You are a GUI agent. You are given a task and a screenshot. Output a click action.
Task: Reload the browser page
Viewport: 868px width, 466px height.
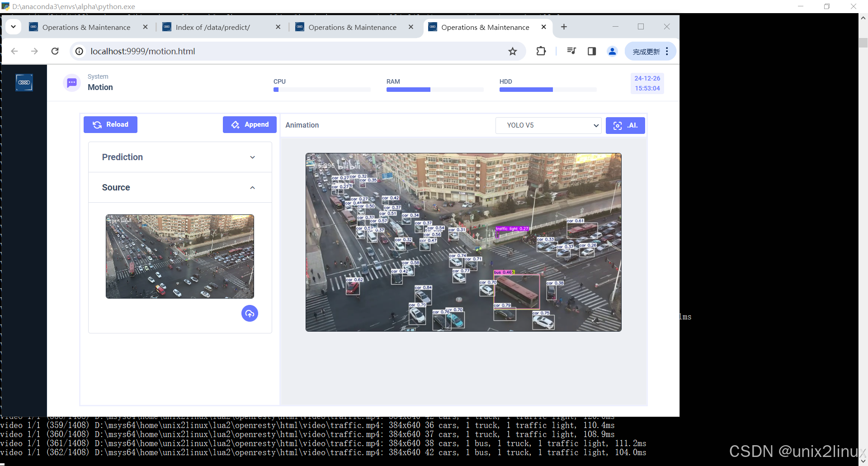tap(55, 51)
